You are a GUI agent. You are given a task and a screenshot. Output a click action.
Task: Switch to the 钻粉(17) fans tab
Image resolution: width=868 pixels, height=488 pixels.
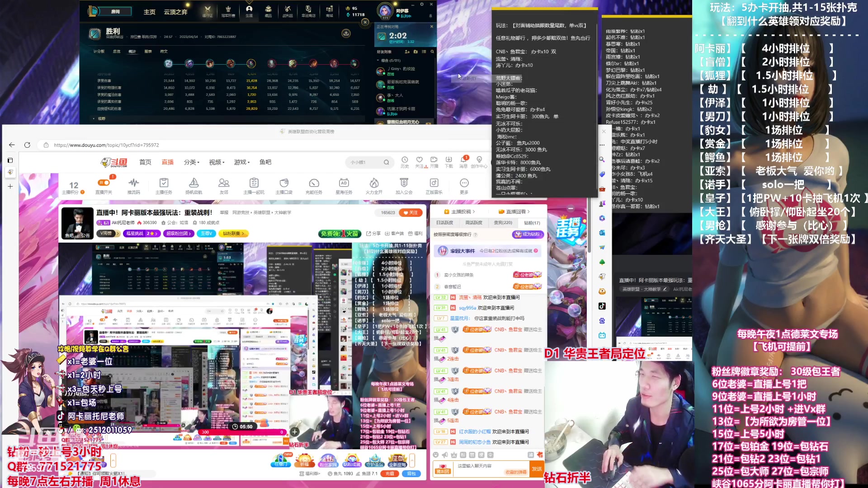coord(532,223)
